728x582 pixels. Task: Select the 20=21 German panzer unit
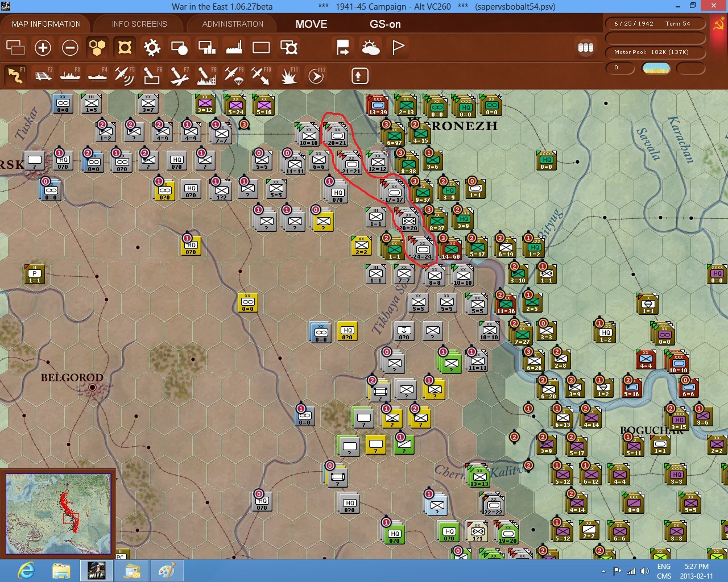(x=337, y=135)
